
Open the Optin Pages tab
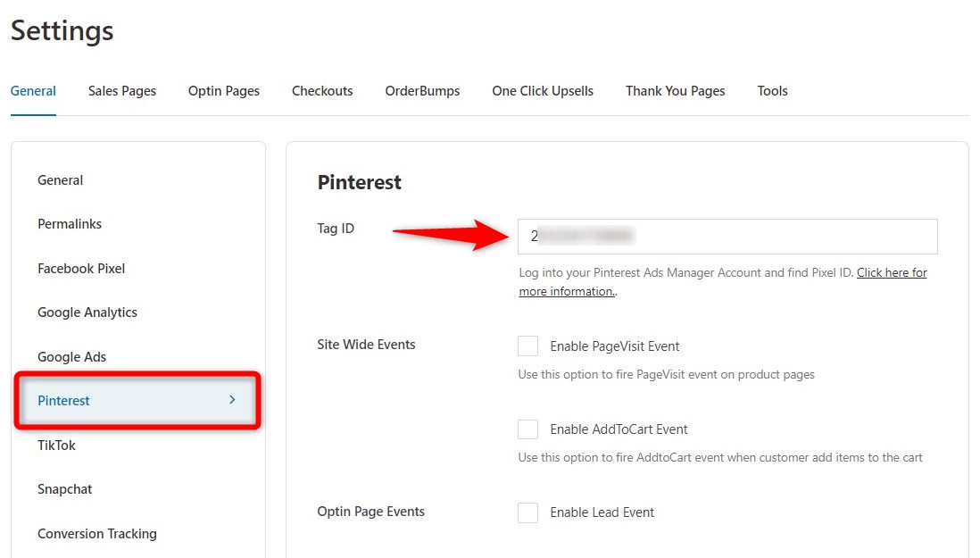223,90
